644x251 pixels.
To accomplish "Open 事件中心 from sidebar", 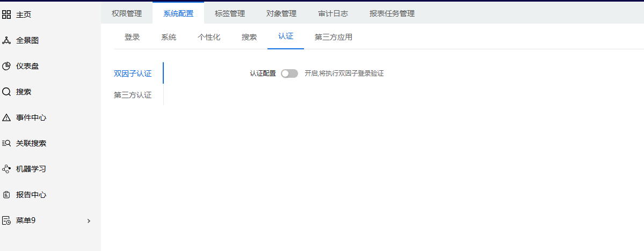I will click(x=31, y=117).
